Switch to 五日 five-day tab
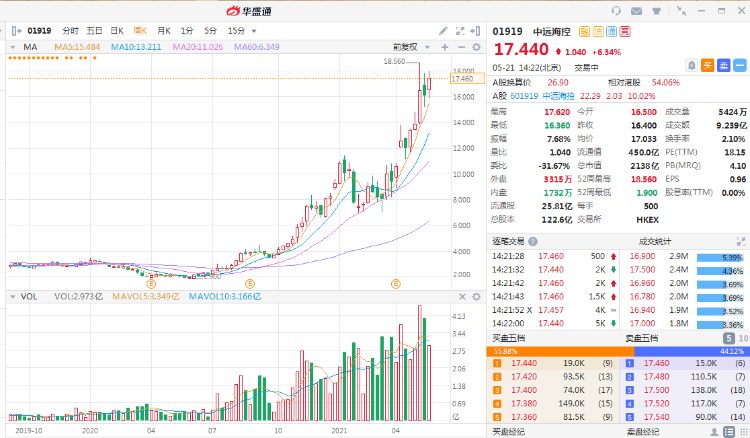750x438 pixels. tap(94, 31)
